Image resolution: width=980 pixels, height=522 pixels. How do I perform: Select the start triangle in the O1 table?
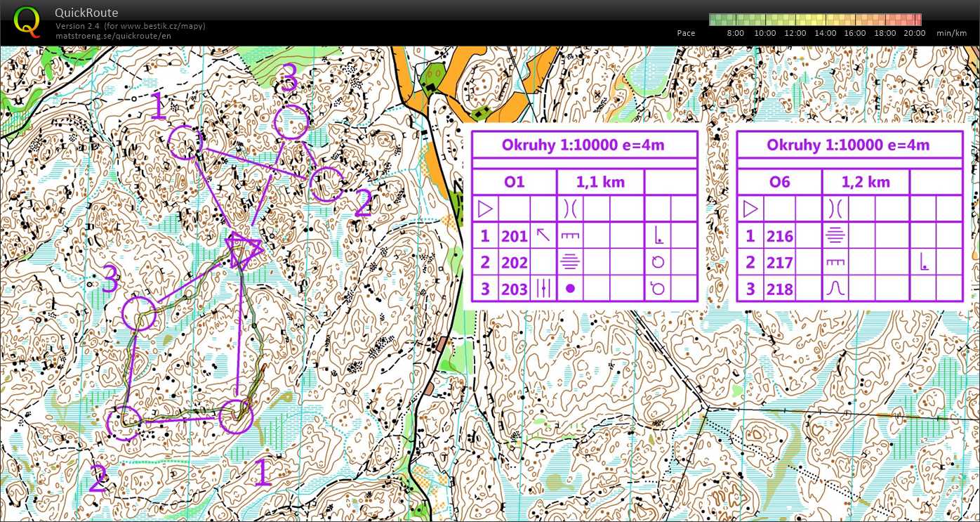pyautogui.click(x=484, y=209)
